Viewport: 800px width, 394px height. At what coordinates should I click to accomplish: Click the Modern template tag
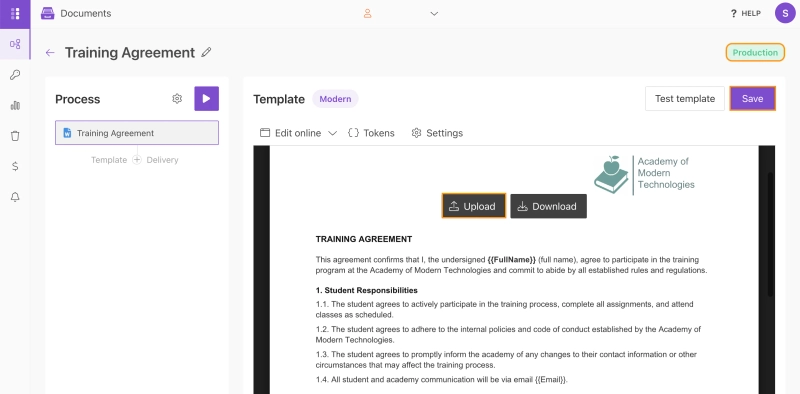pyautogui.click(x=335, y=99)
